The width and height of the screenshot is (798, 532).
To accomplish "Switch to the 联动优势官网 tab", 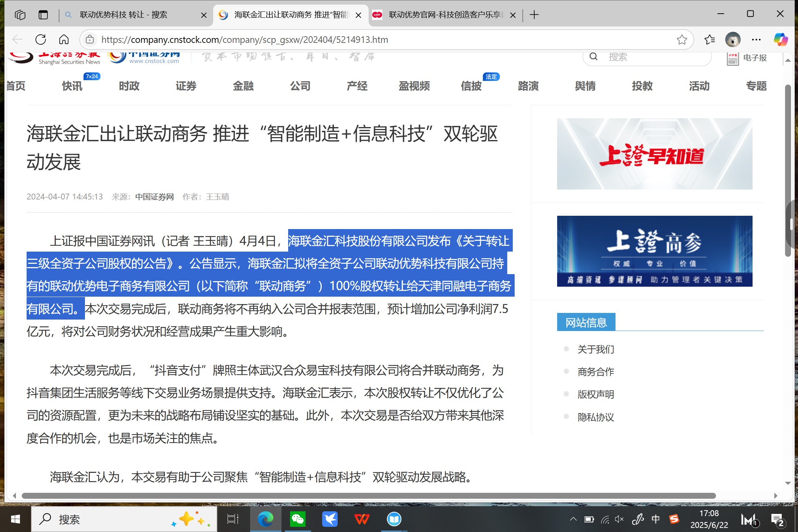I will tap(445, 15).
